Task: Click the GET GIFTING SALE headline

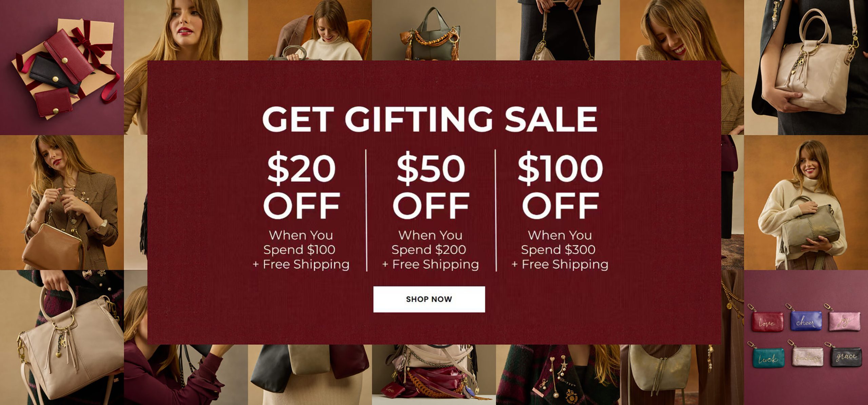Action: [x=430, y=119]
